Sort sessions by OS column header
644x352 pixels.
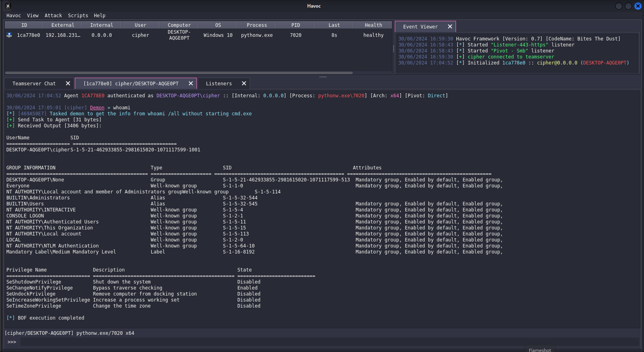click(218, 25)
